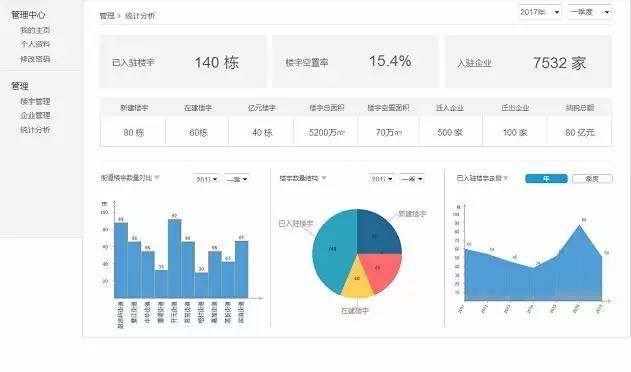Open the bar chart quarter dropdown
Screen dimensions: 631x372
[x=237, y=178]
